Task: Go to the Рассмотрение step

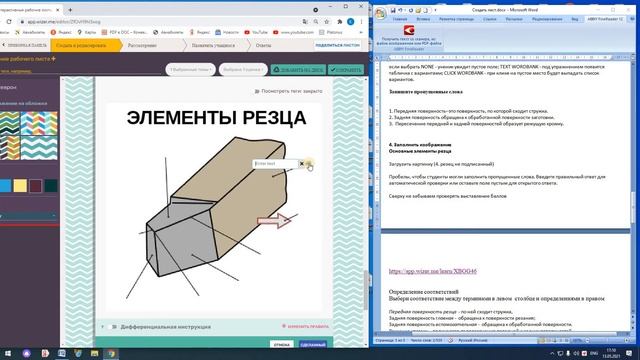Action: [142, 45]
